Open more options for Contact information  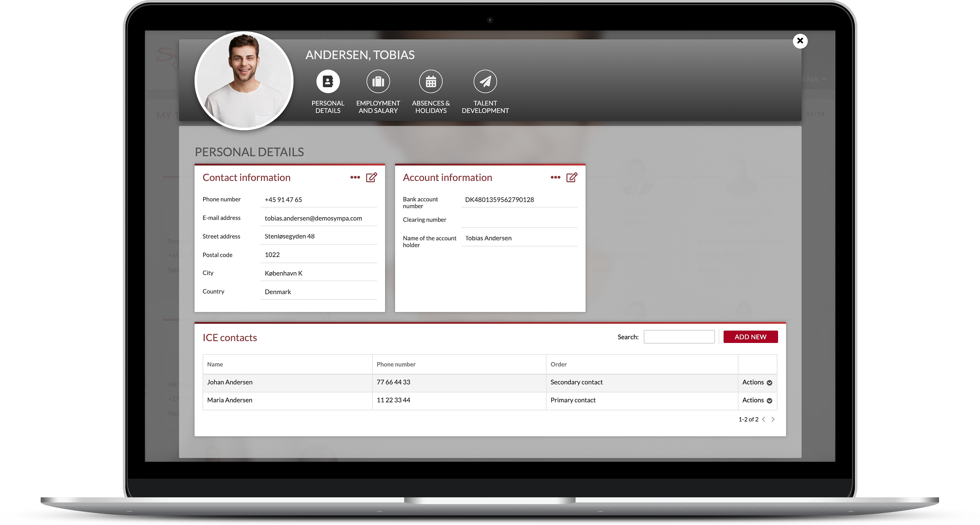pyautogui.click(x=355, y=178)
